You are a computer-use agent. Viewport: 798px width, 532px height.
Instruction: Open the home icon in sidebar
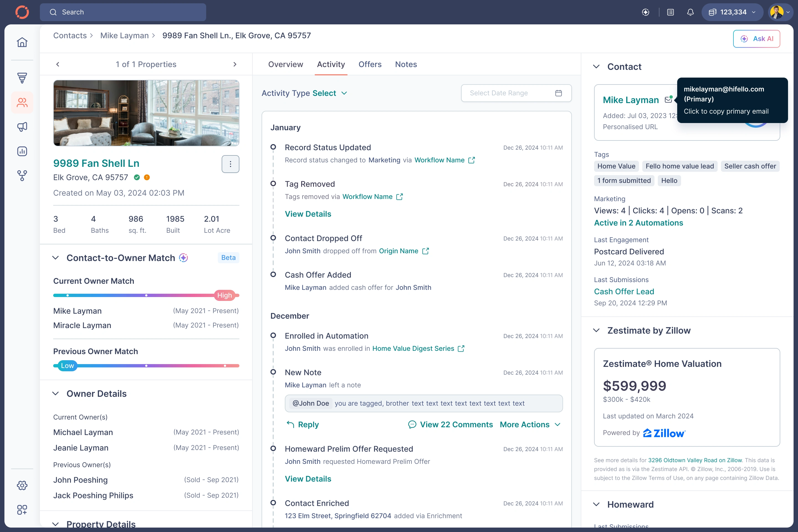click(22, 42)
